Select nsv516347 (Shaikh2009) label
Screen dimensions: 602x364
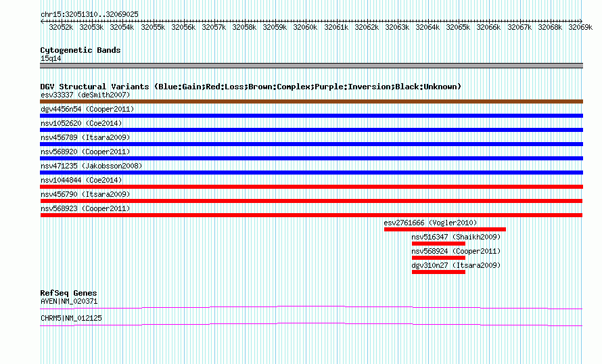(x=456, y=237)
